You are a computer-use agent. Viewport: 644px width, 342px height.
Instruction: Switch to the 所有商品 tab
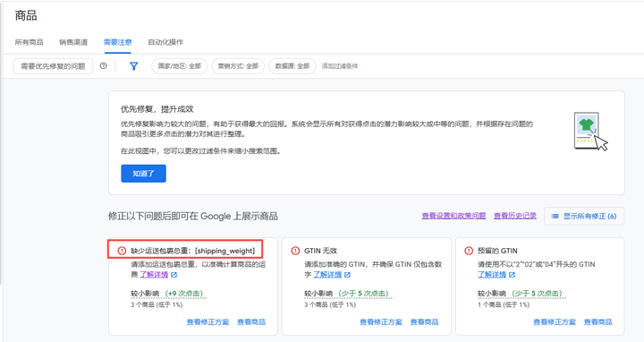[x=30, y=42]
